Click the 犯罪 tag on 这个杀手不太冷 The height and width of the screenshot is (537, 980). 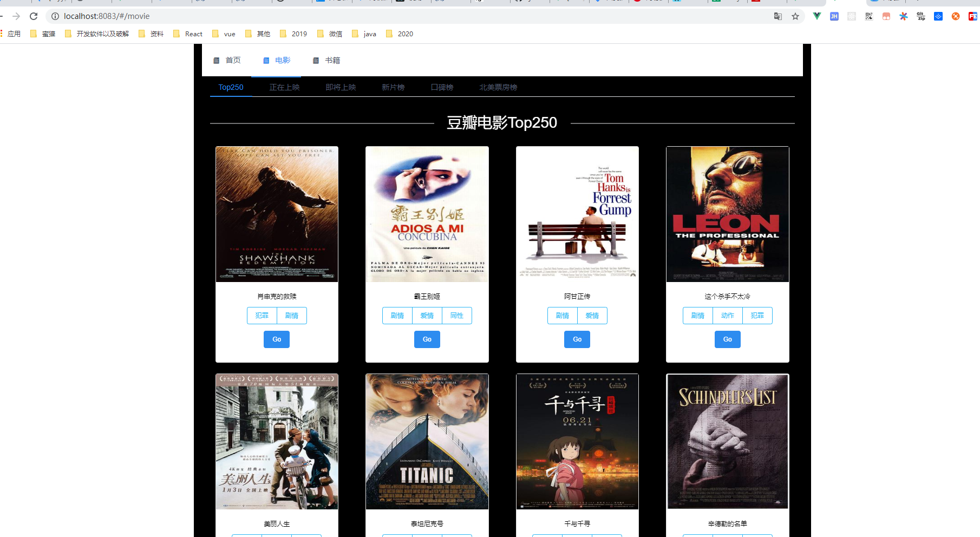point(757,316)
